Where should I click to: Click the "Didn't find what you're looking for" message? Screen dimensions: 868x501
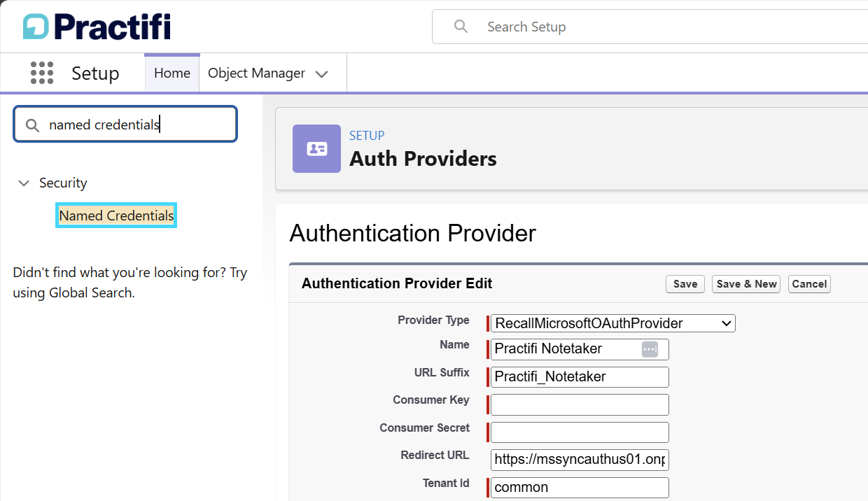point(130,283)
